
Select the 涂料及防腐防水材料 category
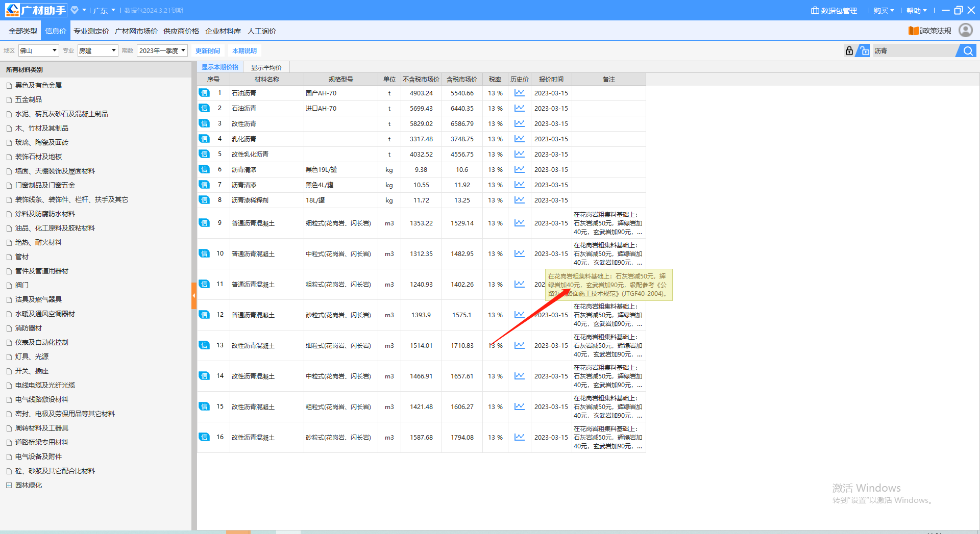coord(45,214)
